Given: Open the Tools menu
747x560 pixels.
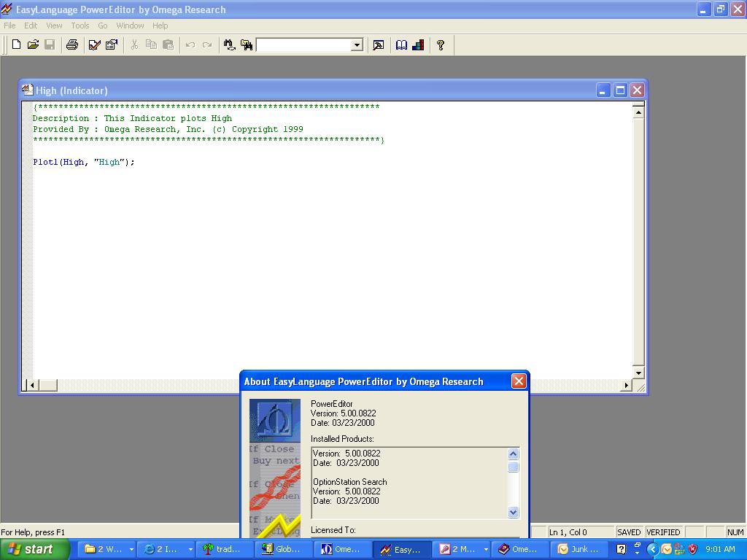Looking at the screenshot, I should pyautogui.click(x=80, y=26).
